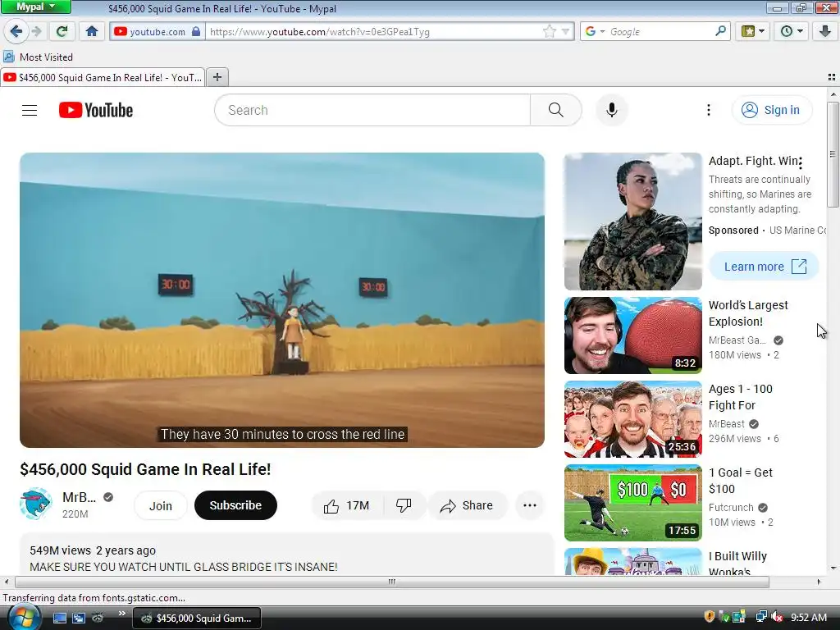Open the Mypal application menu
This screenshot has height=630, width=840.
[35, 7]
